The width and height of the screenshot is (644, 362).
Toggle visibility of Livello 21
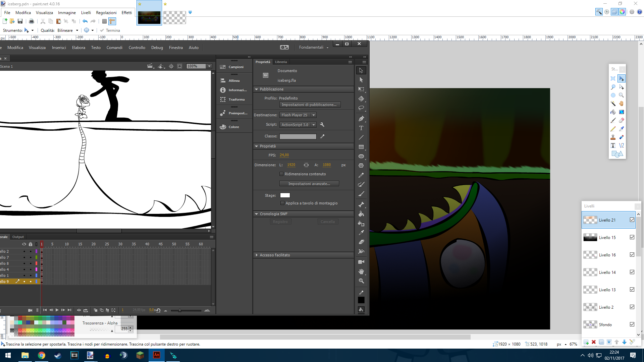[x=632, y=220]
